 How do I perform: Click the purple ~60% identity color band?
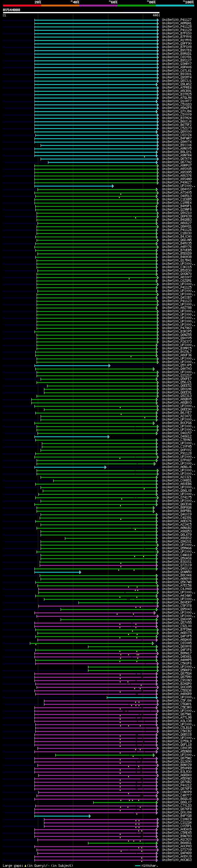(98, 6)
